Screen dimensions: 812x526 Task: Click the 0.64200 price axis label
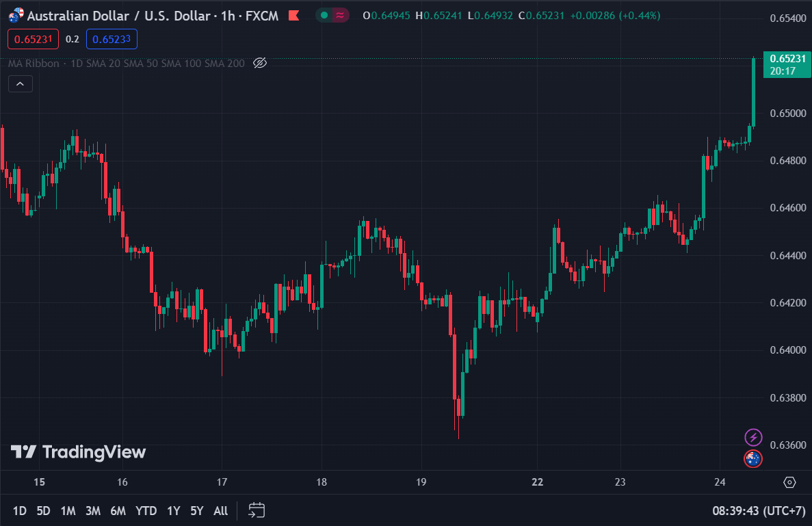[x=787, y=302]
